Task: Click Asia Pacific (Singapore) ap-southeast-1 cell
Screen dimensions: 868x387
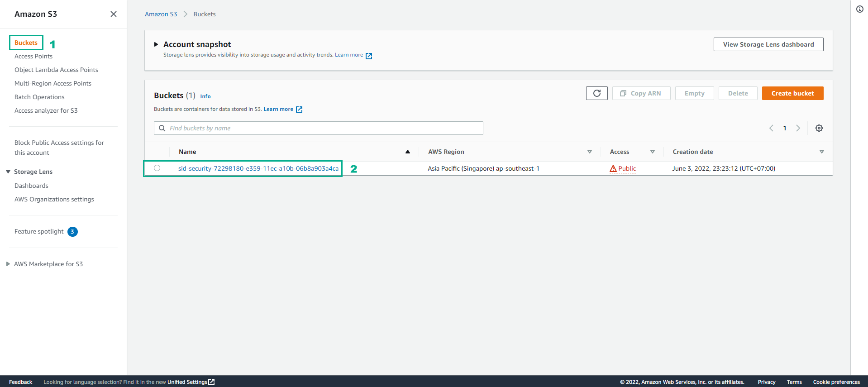Action: [483, 168]
